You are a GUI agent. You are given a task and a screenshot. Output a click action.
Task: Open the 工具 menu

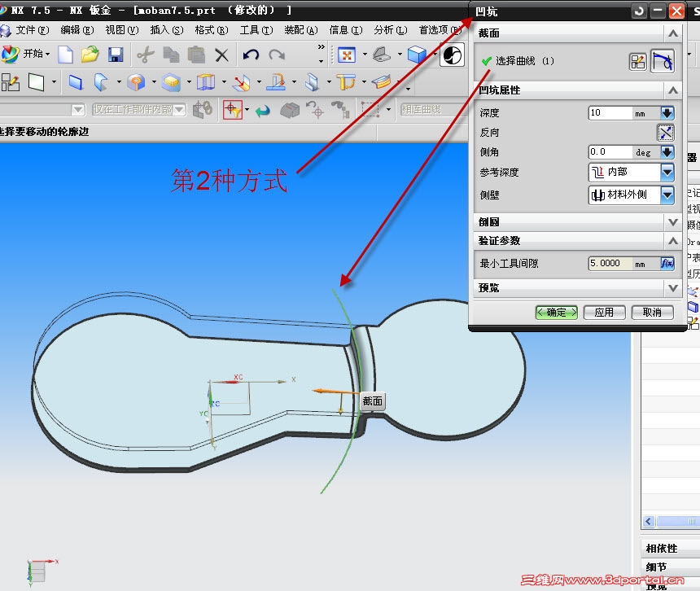[256, 30]
